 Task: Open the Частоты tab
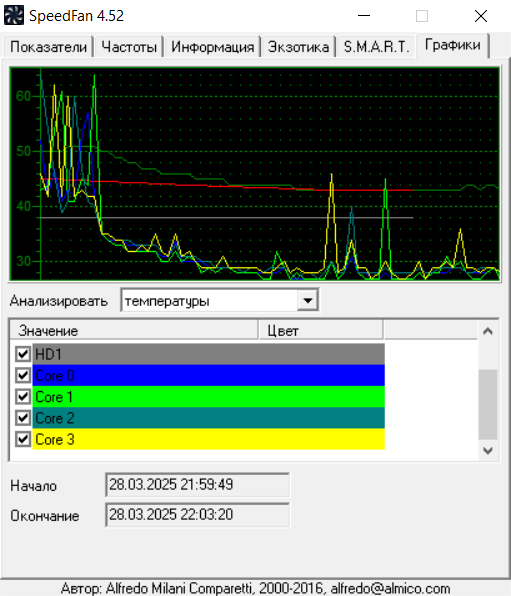(129, 47)
